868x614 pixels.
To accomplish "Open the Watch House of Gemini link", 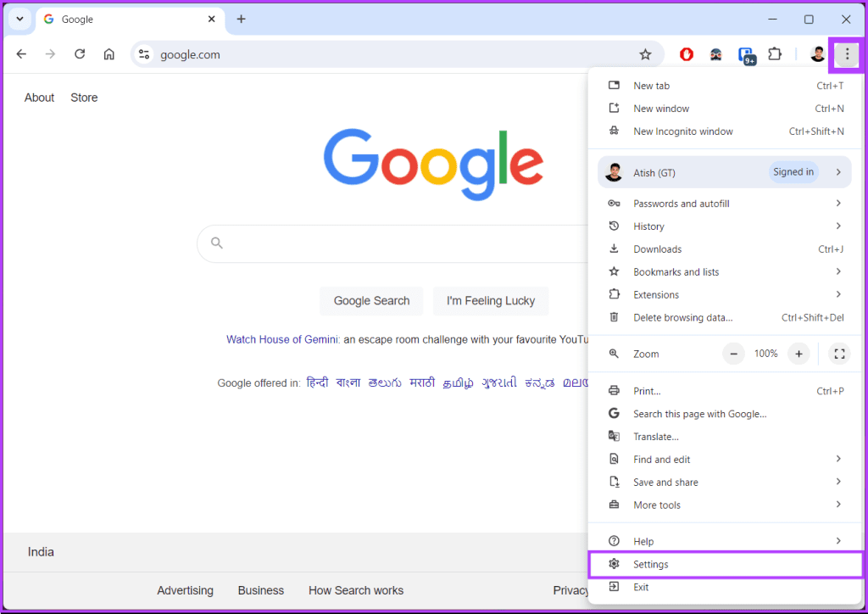I will 281,338.
